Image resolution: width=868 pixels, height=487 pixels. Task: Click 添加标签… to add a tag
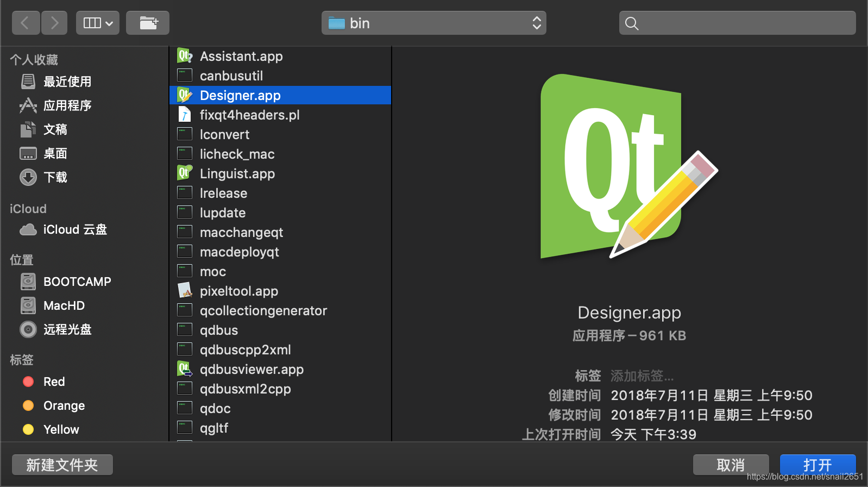click(x=642, y=376)
